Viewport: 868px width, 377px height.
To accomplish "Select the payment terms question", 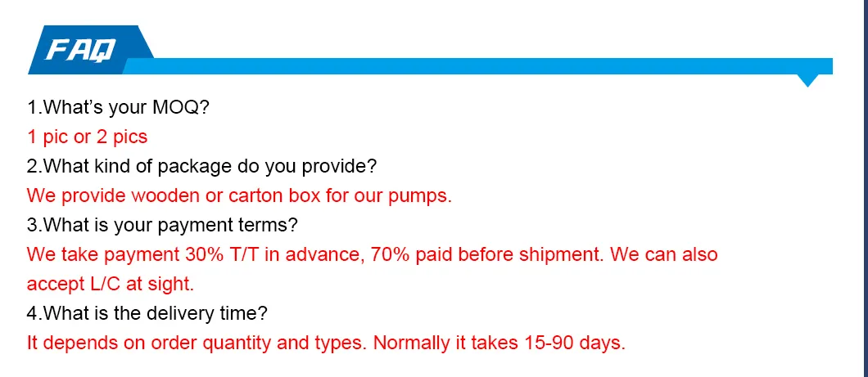I will click(x=162, y=225).
